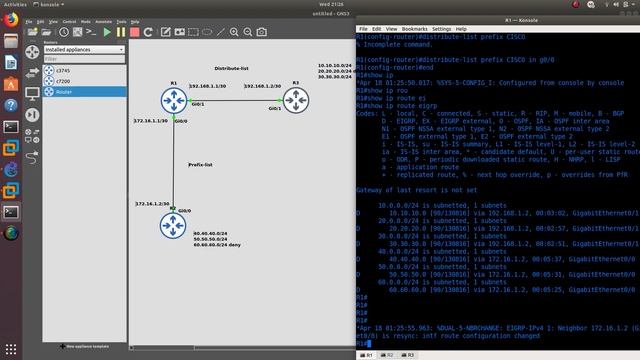This screenshot has width=640, height=360.
Task: Click the Open project folder icon in GNS3
Action: click(x=46, y=32)
